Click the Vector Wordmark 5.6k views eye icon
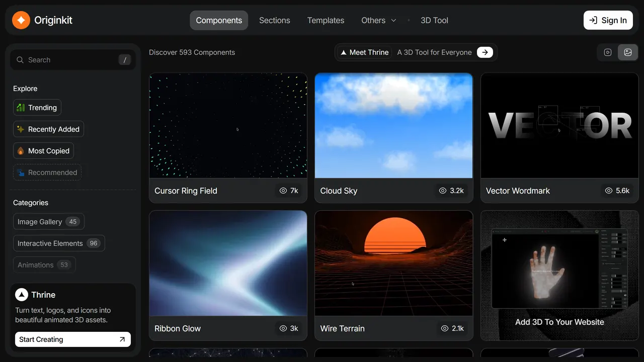 point(609,191)
